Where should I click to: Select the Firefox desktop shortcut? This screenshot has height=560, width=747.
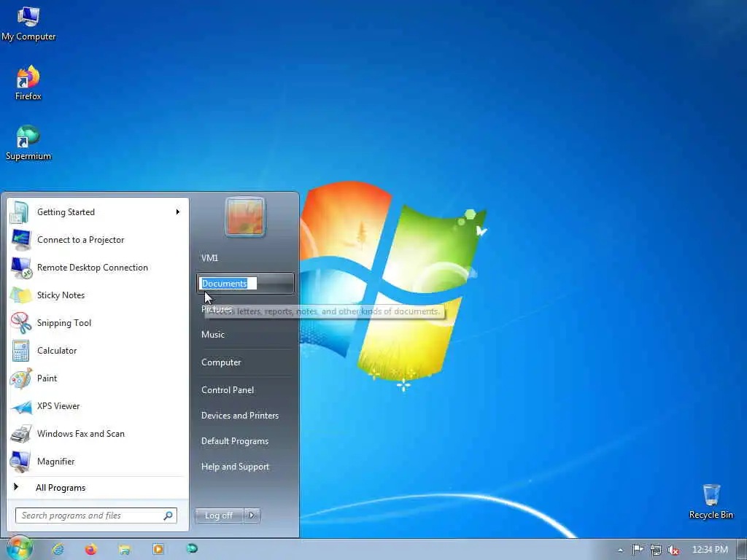point(28,83)
